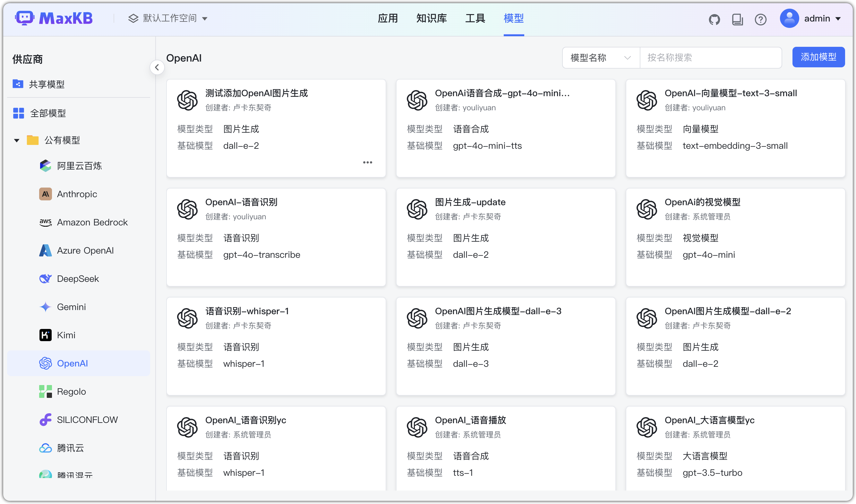Open the OpenAI-向量模型-text-3-small card title
This screenshot has width=856, height=504.
click(730, 93)
